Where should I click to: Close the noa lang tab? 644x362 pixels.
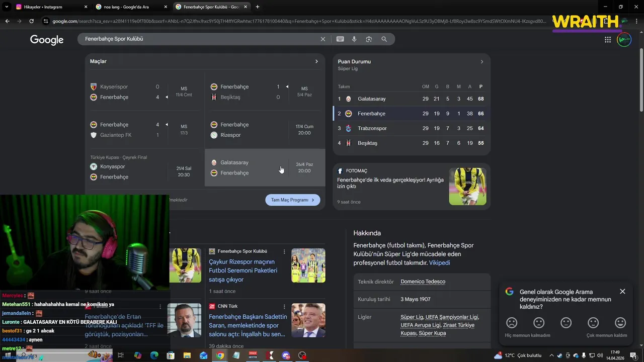tap(166, 7)
